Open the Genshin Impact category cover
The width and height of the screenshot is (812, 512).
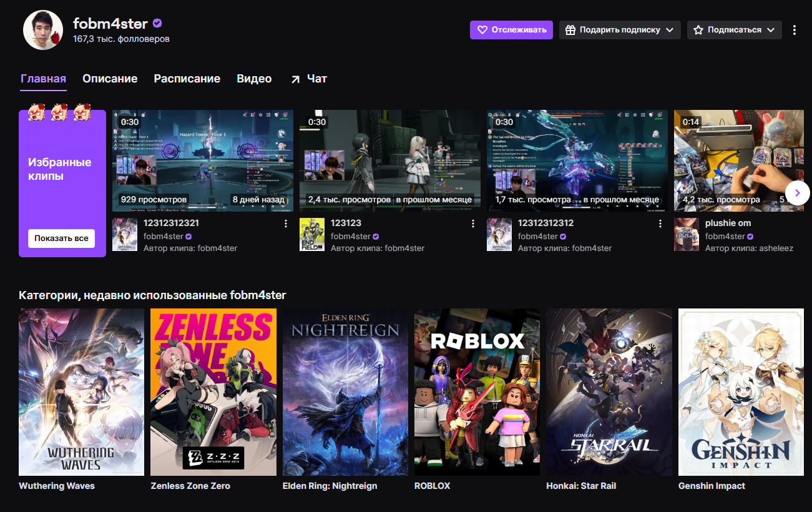741,392
